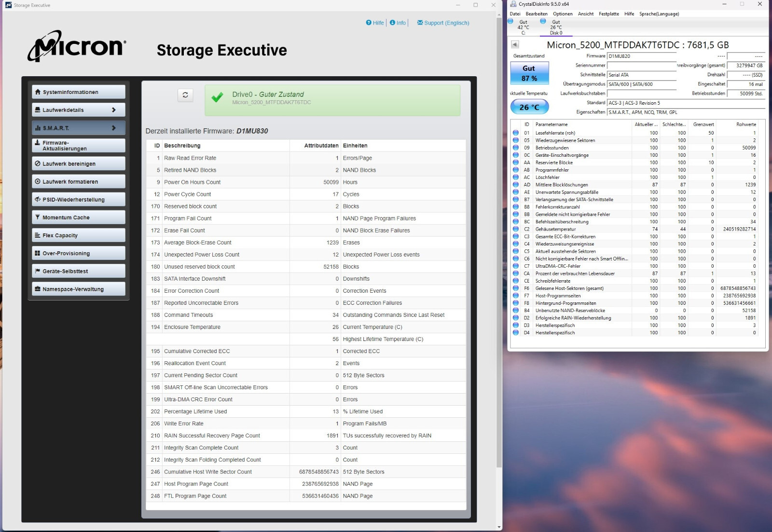772x532 pixels.
Task: Click the blue status dot for Lesefehlerrate (roh)
Action: (x=516, y=133)
